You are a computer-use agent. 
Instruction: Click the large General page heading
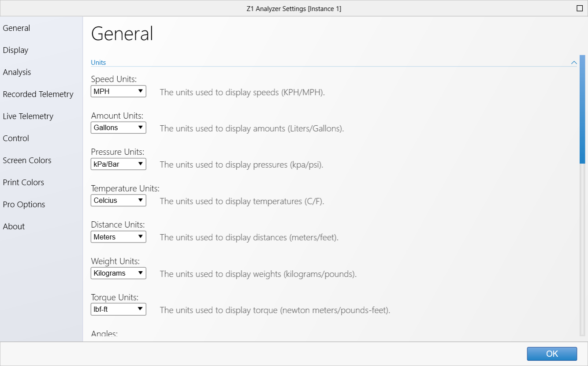click(122, 34)
